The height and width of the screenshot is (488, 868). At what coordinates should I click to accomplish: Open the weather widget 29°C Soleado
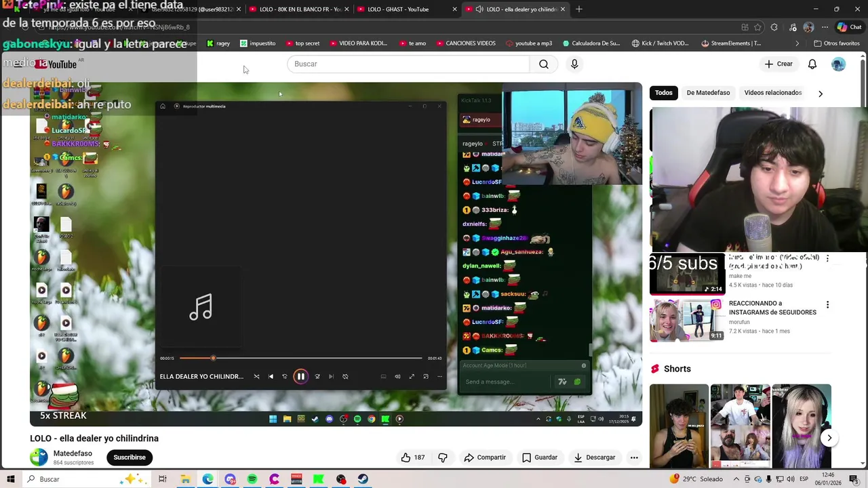696,479
